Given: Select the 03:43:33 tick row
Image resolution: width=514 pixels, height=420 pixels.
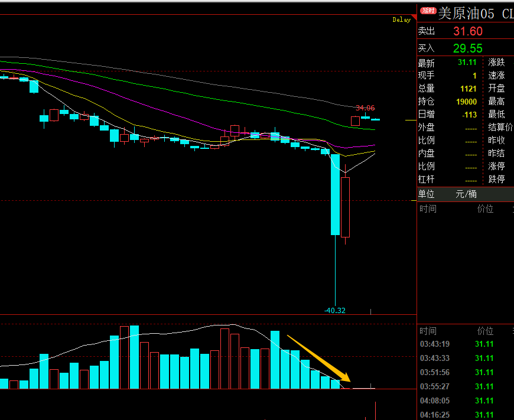Looking at the screenshot, I should (466, 359).
